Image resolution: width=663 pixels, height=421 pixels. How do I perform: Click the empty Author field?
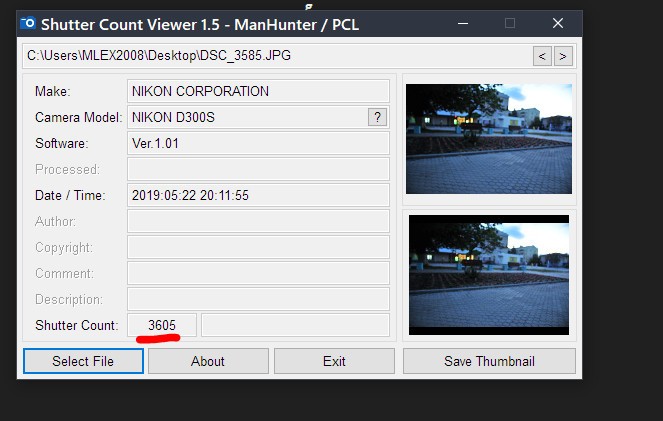coord(258,221)
